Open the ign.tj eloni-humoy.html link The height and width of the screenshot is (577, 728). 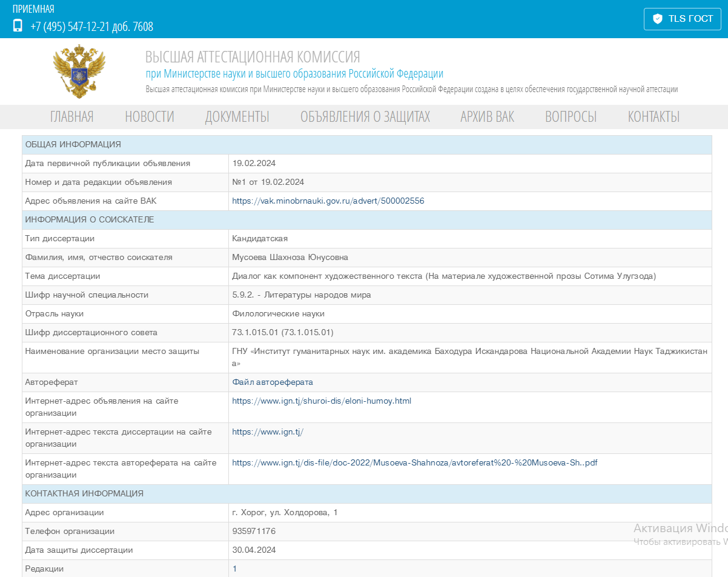coord(322,401)
